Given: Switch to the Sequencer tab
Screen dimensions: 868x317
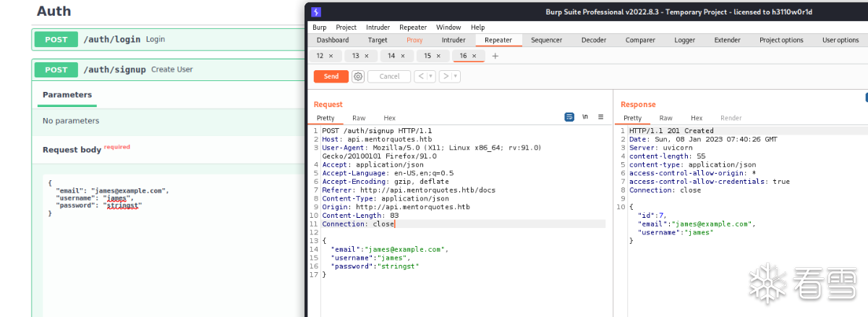Looking at the screenshot, I should tap(547, 40).
